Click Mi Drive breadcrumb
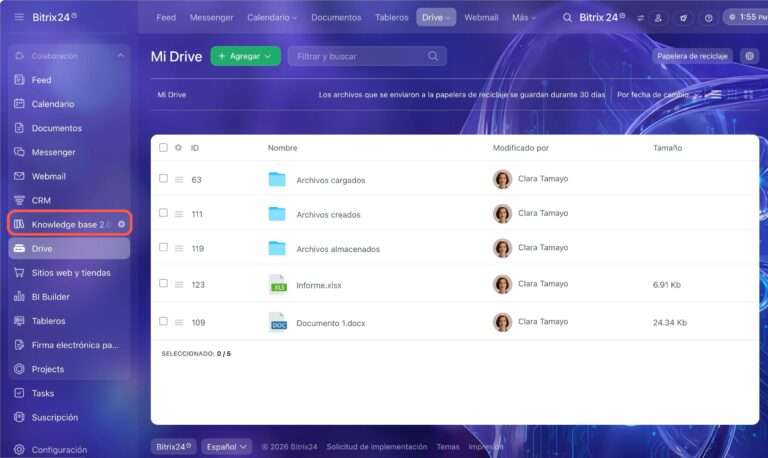 coord(171,95)
